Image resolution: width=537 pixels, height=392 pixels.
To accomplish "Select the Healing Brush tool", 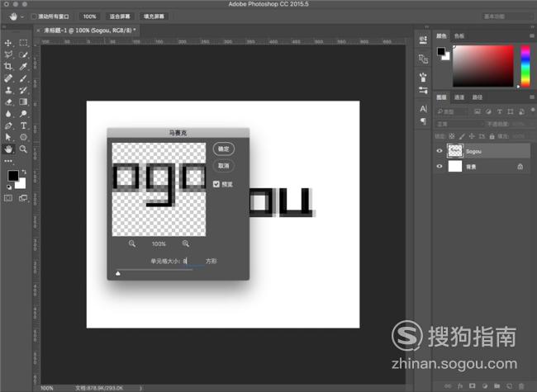I will 8,78.
